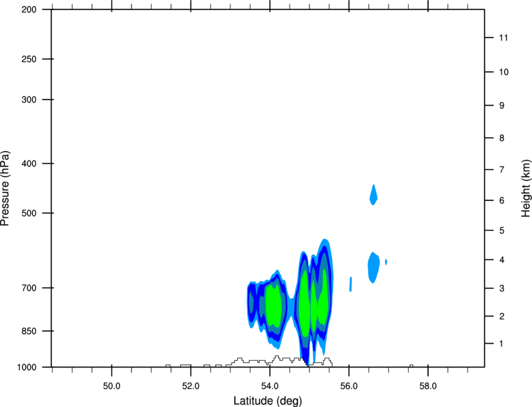Click the thin light-blue sliver at latitude 56.0
The width and height of the screenshot is (532, 407).
tap(350, 284)
